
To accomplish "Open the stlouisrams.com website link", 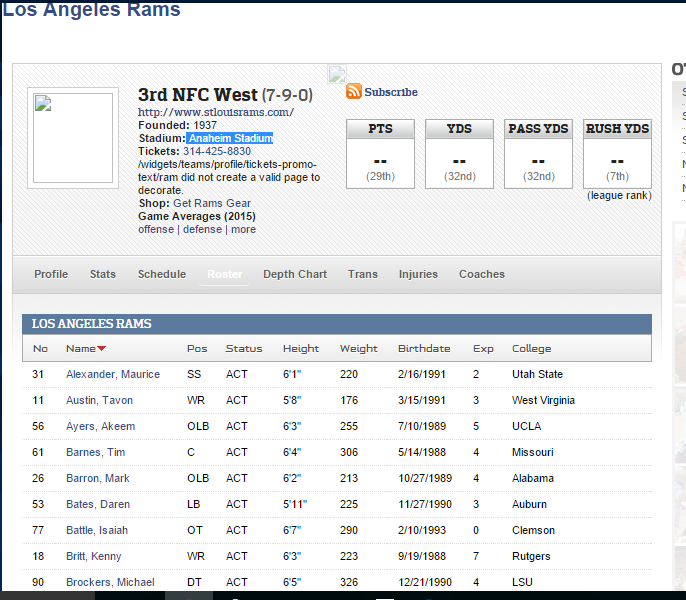I will pyautogui.click(x=215, y=112).
